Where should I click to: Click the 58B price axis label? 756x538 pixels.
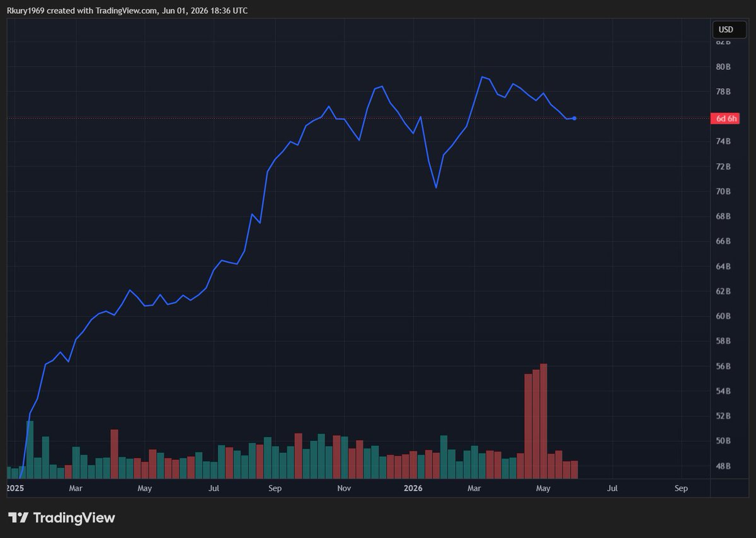tap(723, 341)
